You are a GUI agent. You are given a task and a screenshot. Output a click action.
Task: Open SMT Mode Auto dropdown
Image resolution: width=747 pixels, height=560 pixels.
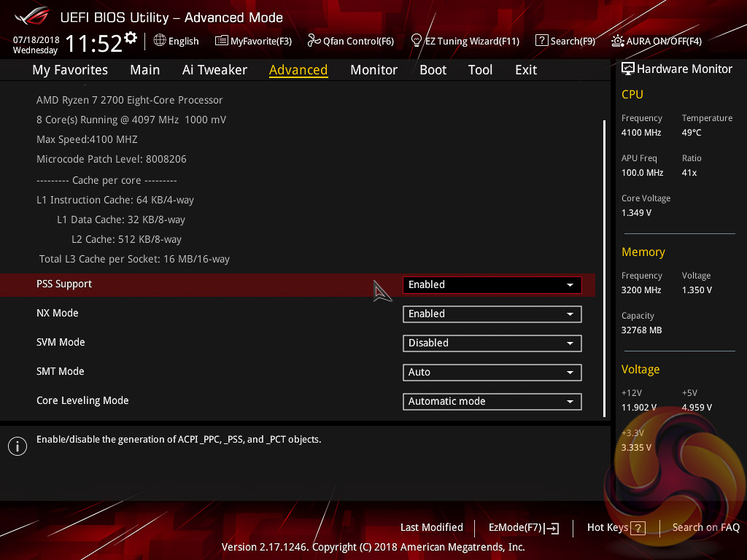(x=492, y=373)
